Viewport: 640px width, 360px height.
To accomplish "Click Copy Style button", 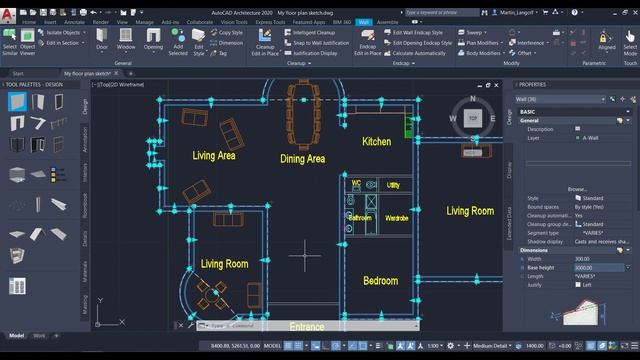I will click(x=227, y=32).
